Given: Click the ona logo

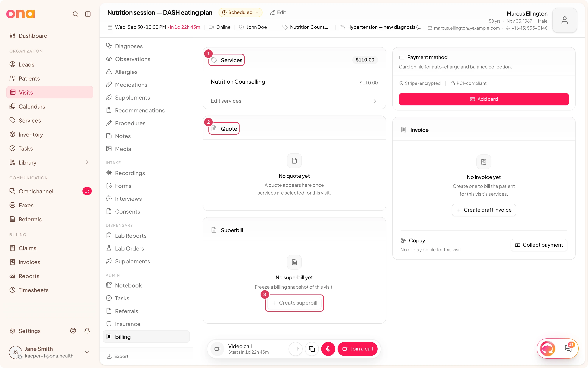Looking at the screenshot, I should point(20,14).
